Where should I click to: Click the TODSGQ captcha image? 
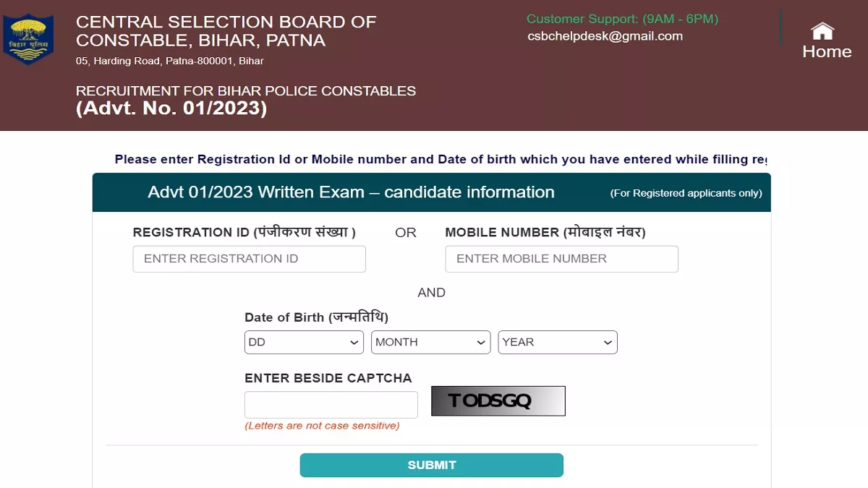click(498, 401)
